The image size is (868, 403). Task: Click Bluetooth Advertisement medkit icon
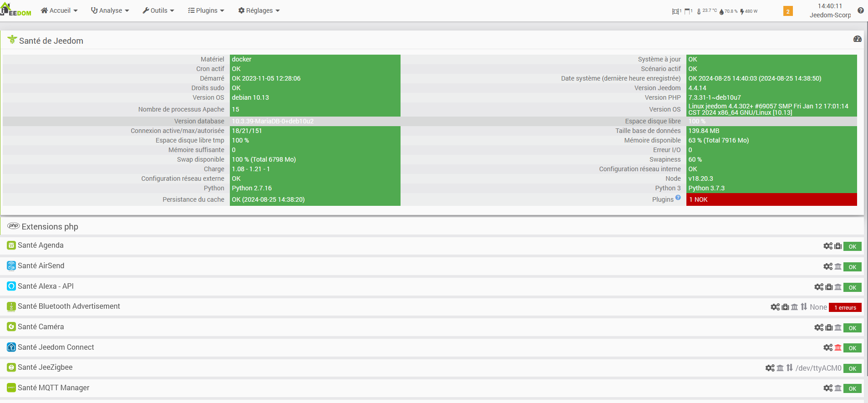pos(785,307)
